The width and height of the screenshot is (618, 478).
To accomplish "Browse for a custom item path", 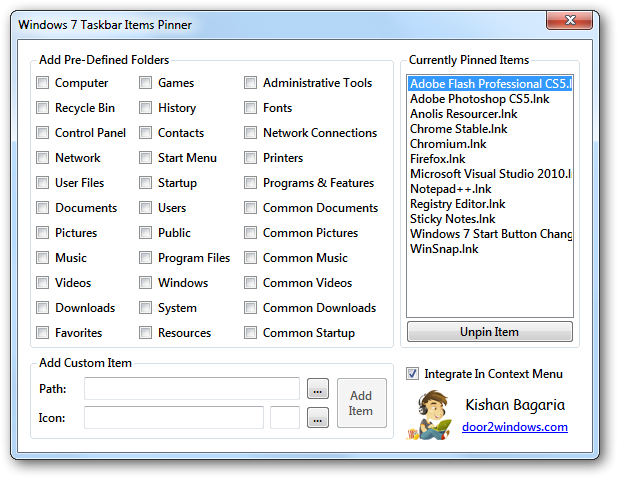I will [318, 389].
